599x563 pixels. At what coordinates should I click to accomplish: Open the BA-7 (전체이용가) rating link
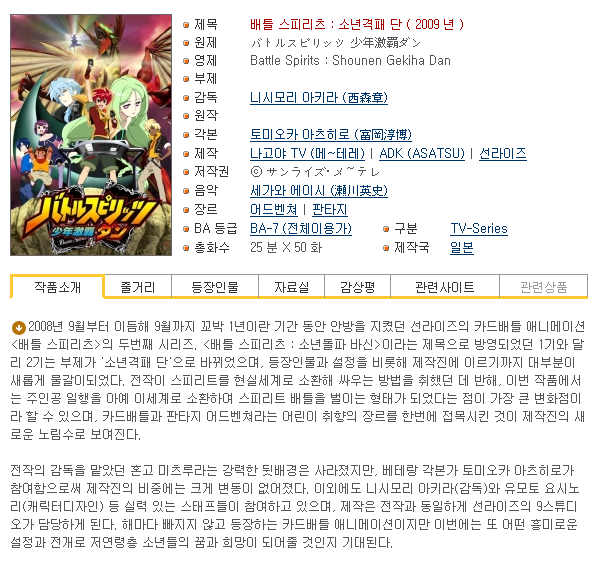[301, 228]
